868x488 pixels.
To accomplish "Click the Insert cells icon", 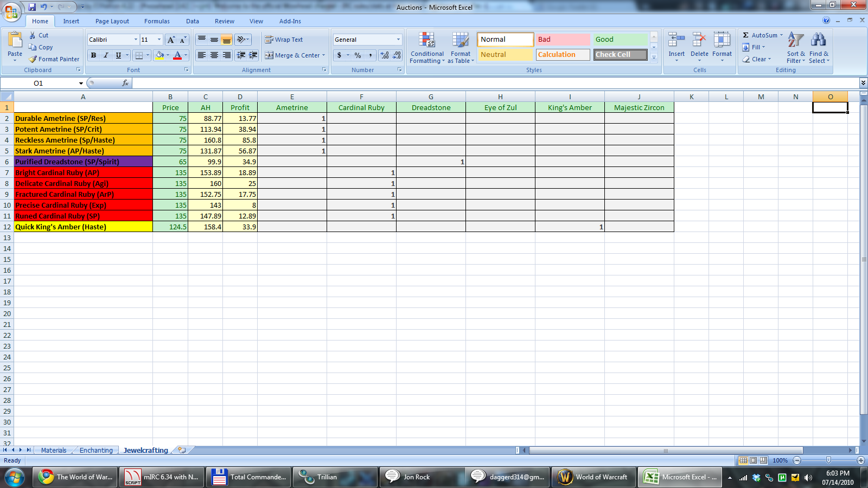I will (676, 41).
